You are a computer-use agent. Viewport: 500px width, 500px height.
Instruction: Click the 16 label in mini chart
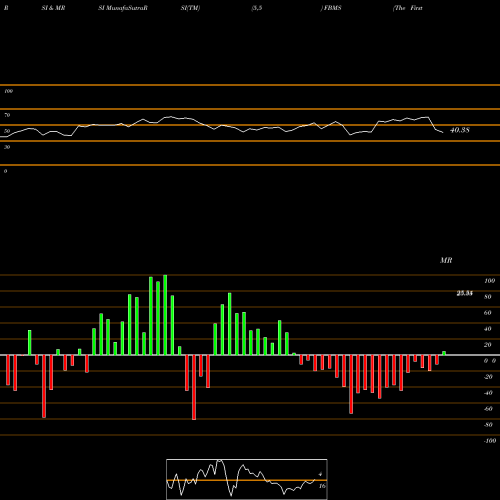[322, 486]
